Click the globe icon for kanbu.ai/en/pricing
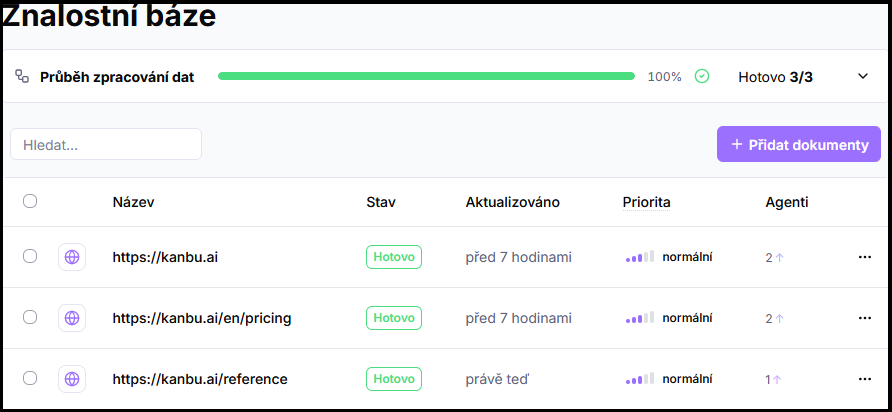The image size is (892, 412). pos(72,318)
